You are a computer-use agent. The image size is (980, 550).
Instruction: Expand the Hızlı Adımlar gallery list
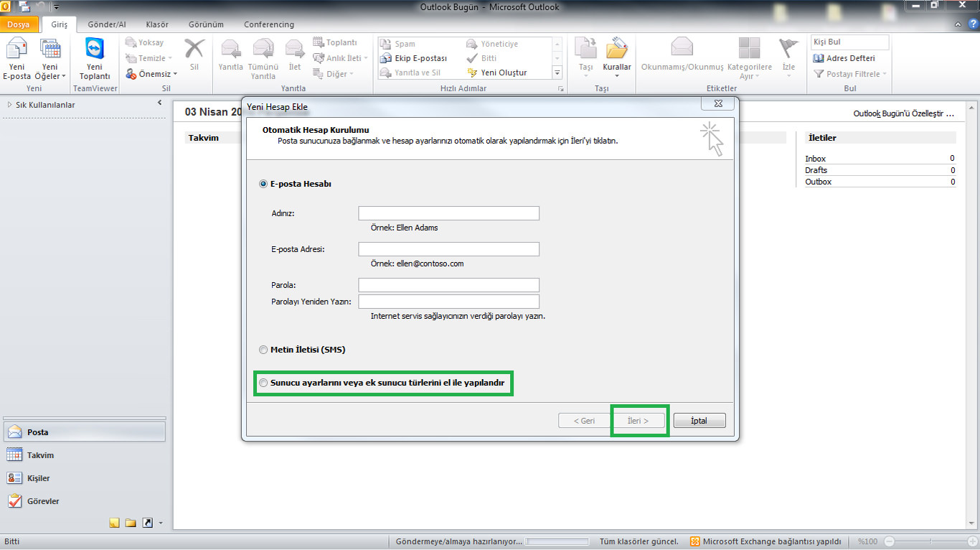point(557,73)
